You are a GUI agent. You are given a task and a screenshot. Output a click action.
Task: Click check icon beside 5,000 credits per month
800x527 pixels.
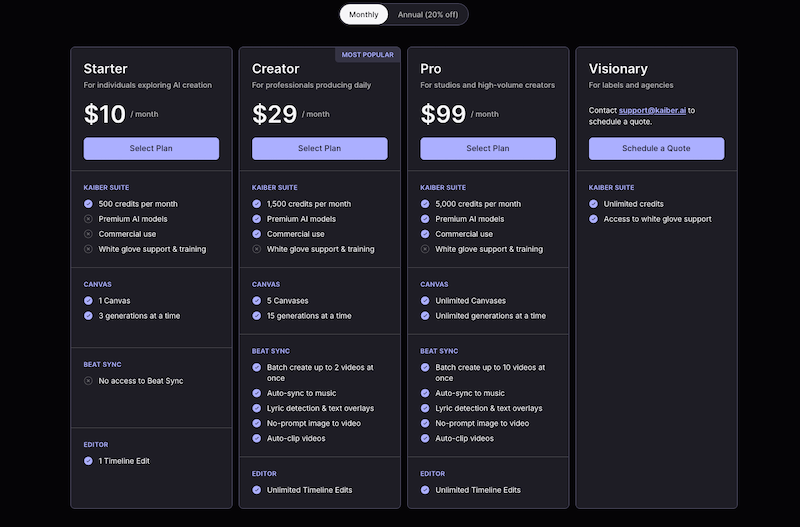coord(425,204)
